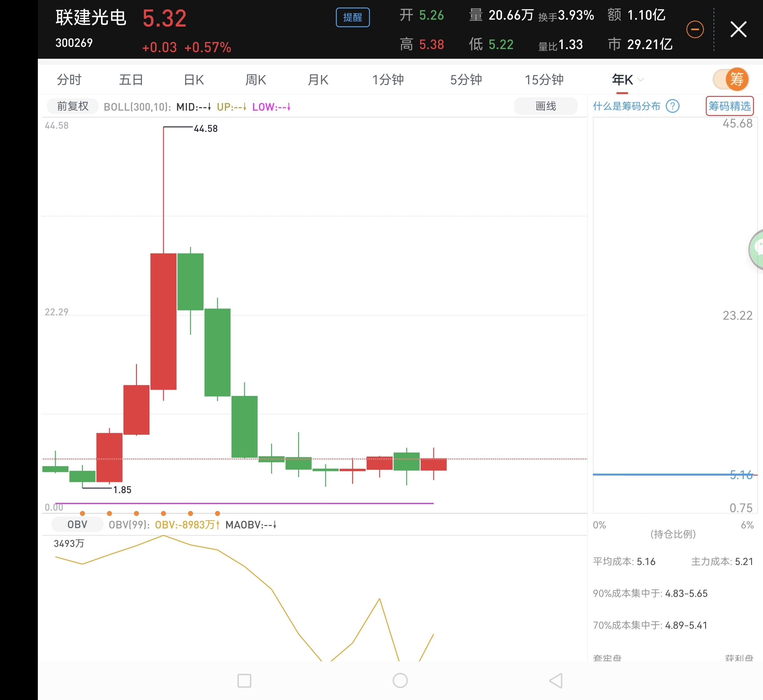Click the orange minus remove-stock icon
This screenshot has height=700, width=763.
pos(695,30)
